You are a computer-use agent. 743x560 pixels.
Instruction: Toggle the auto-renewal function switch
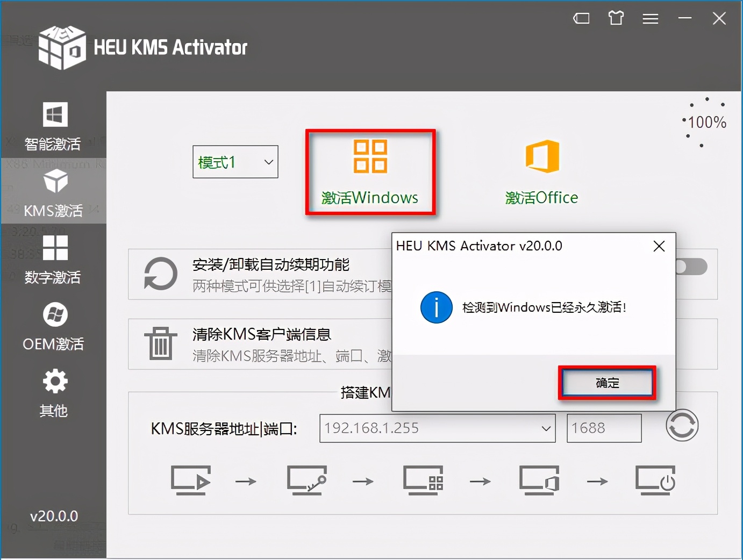(x=692, y=267)
